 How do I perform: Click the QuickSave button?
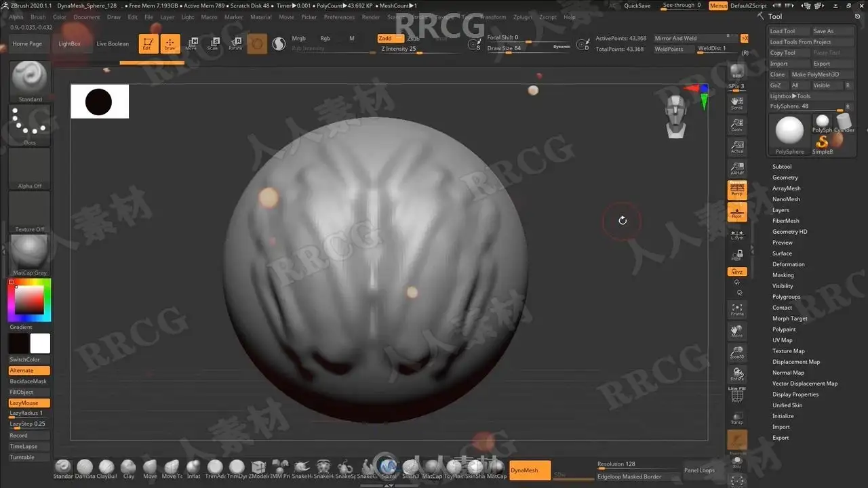click(637, 6)
